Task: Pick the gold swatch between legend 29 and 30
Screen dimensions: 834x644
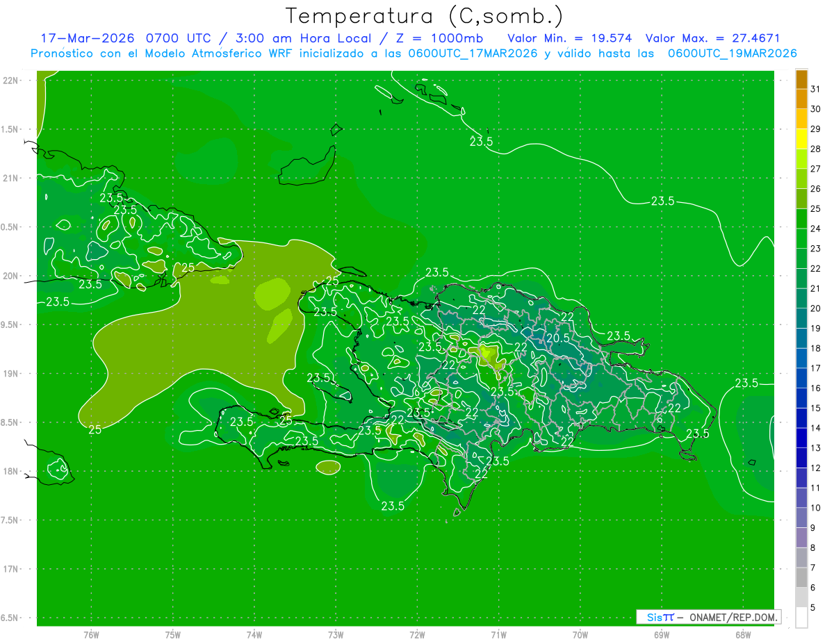Action: (801, 119)
